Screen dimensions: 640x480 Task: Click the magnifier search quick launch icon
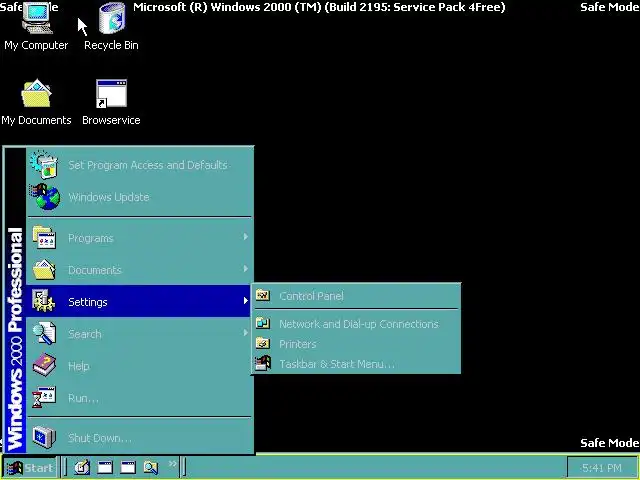click(x=151, y=467)
